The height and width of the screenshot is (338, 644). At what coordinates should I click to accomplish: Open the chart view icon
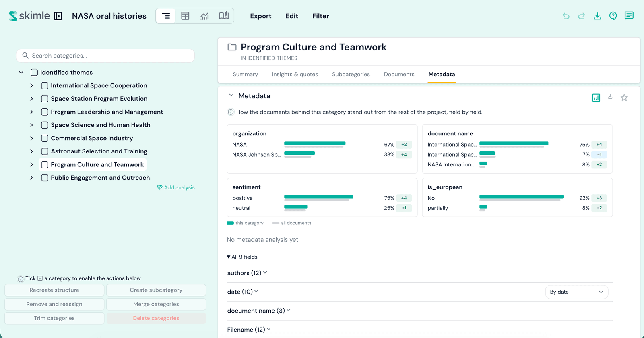[x=204, y=16]
